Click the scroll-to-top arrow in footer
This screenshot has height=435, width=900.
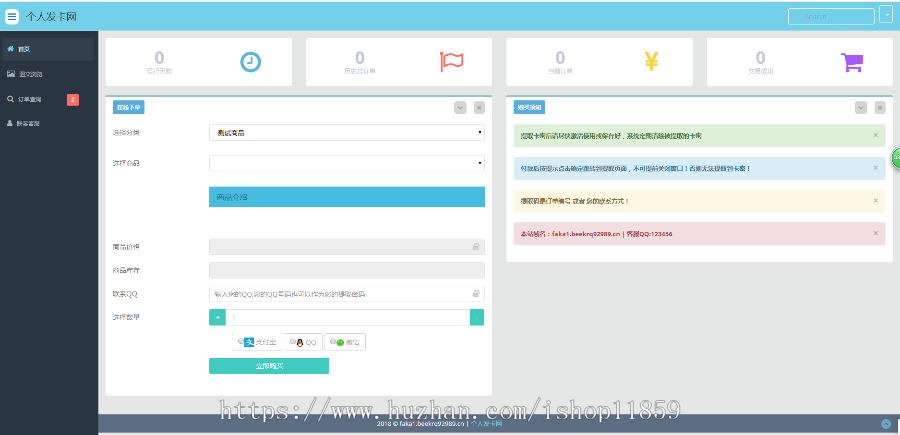click(886, 424)
